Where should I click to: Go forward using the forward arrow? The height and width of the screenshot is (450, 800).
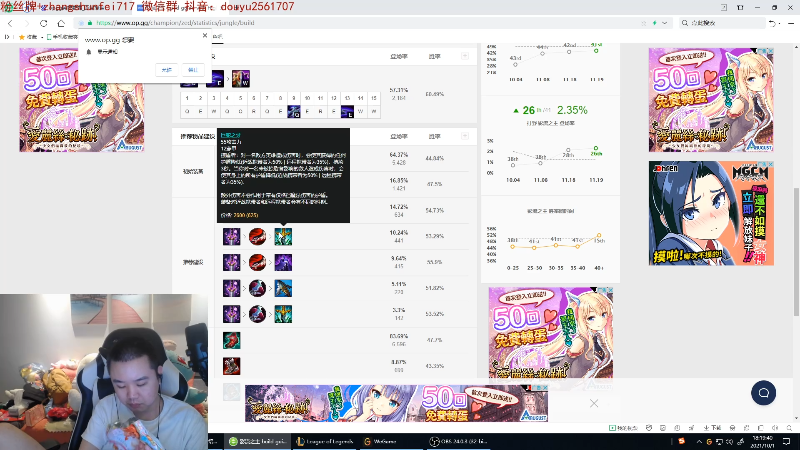tap(27, 23)
